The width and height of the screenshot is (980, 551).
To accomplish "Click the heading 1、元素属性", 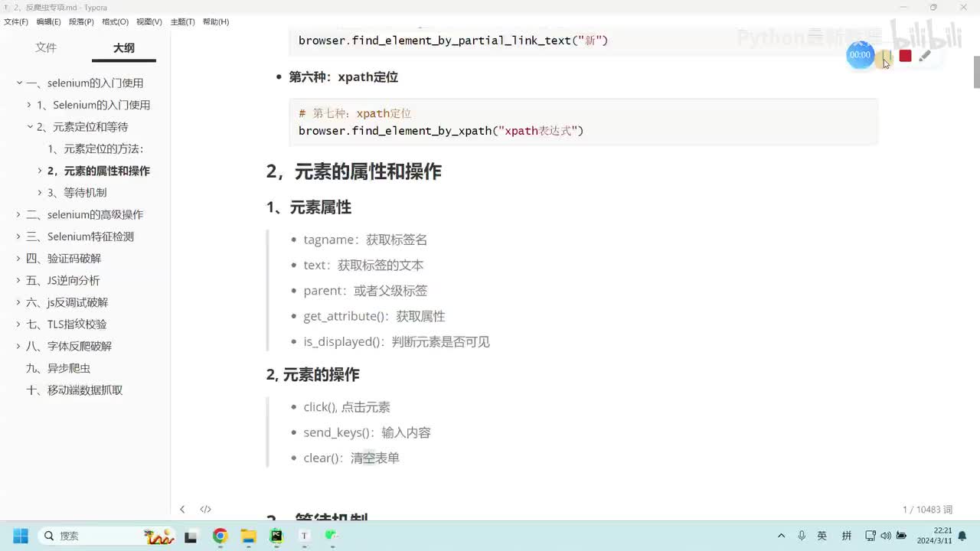I will pyautogui.click(x=309, y=207).
